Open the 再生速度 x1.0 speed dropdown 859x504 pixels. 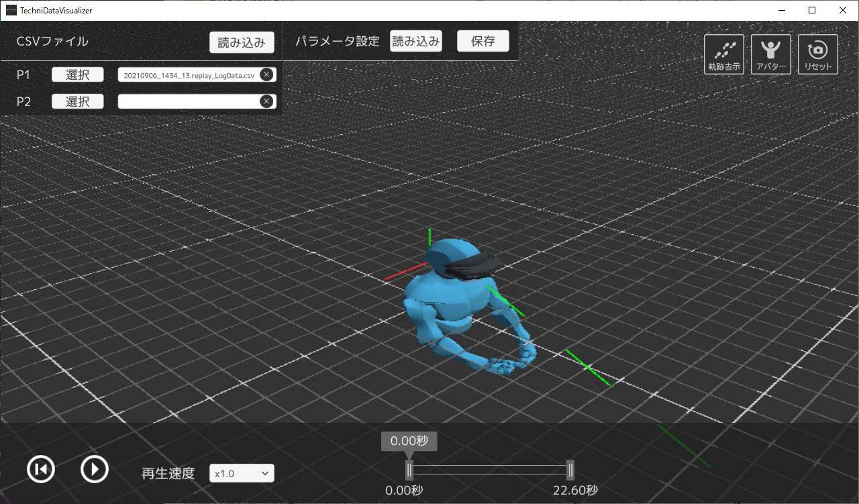[x=242, y=473]
